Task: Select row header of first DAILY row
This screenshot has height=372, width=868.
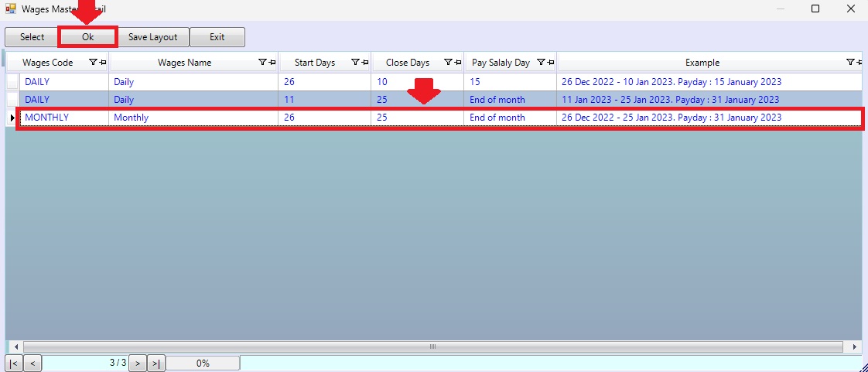Action: pos(12,81)
